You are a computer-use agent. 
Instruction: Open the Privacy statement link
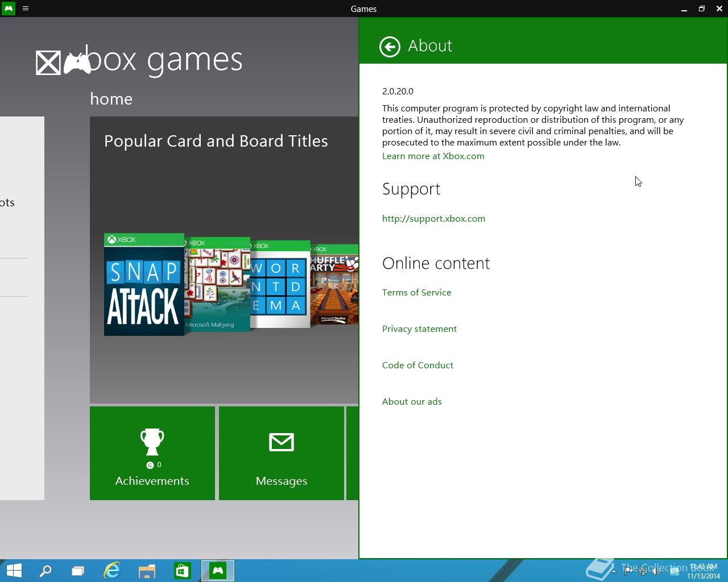(x=420, y=329)
